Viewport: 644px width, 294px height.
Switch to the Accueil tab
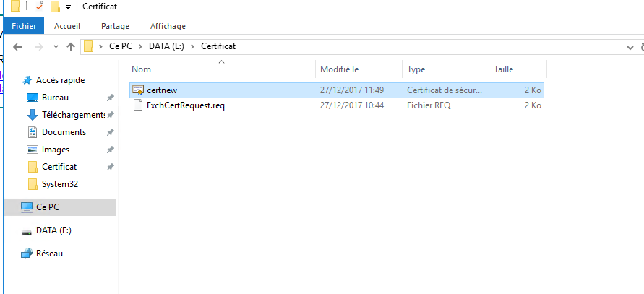click(x=67, y=26)
